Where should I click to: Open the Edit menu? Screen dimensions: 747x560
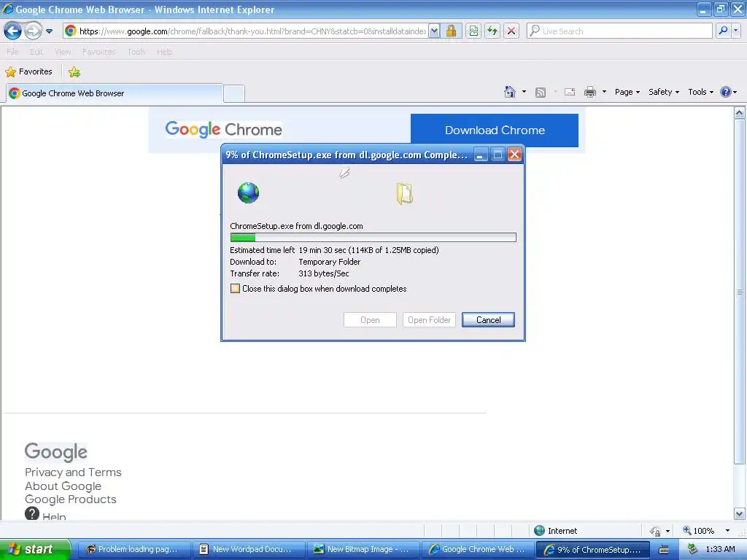(x=36, y=52)
